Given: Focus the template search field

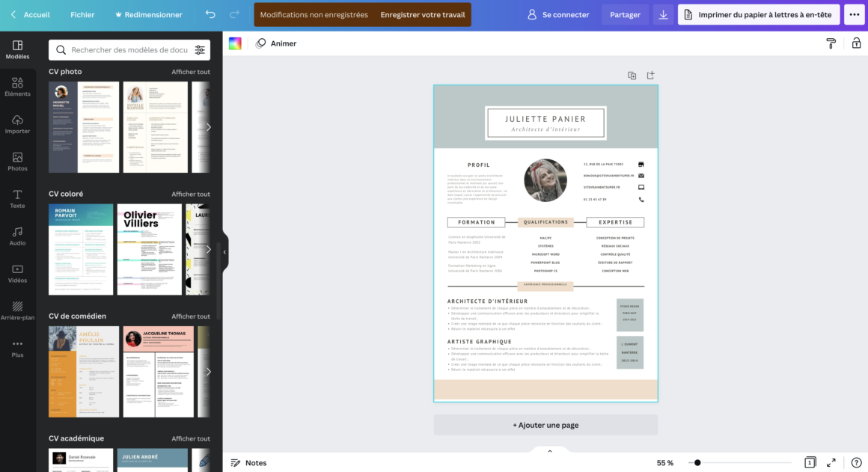Looking at the screenshot, I should [x=129, y=50].
